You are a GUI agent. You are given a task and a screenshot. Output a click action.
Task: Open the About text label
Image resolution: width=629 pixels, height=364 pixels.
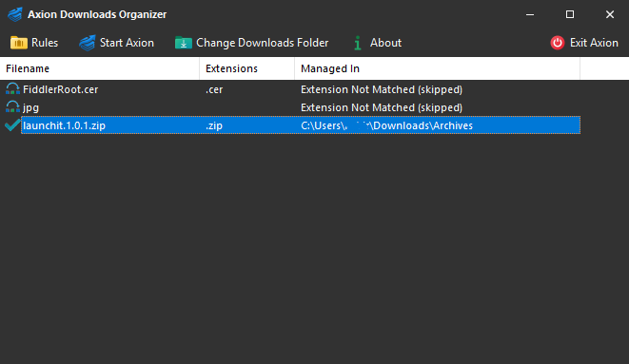pos(385,43)
